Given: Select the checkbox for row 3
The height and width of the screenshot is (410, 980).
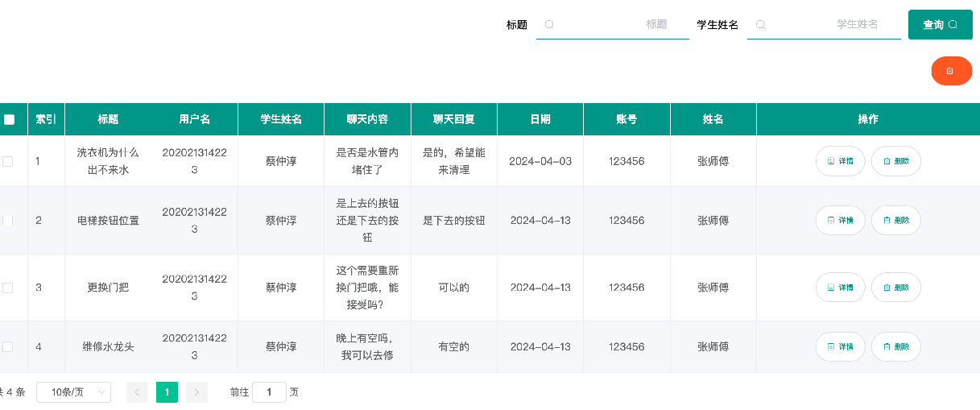Looking at the screenshot, I should [x=8, y=288].
